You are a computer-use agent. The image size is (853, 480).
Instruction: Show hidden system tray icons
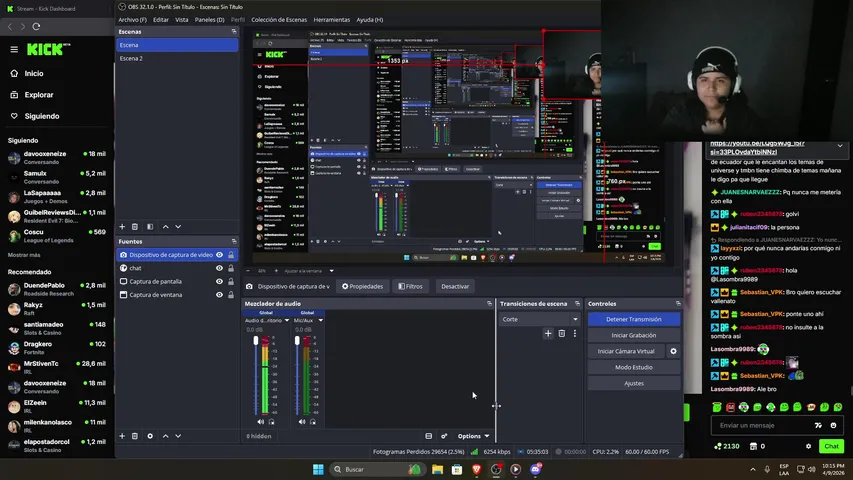pyautogui.click(x=753, y=469)
